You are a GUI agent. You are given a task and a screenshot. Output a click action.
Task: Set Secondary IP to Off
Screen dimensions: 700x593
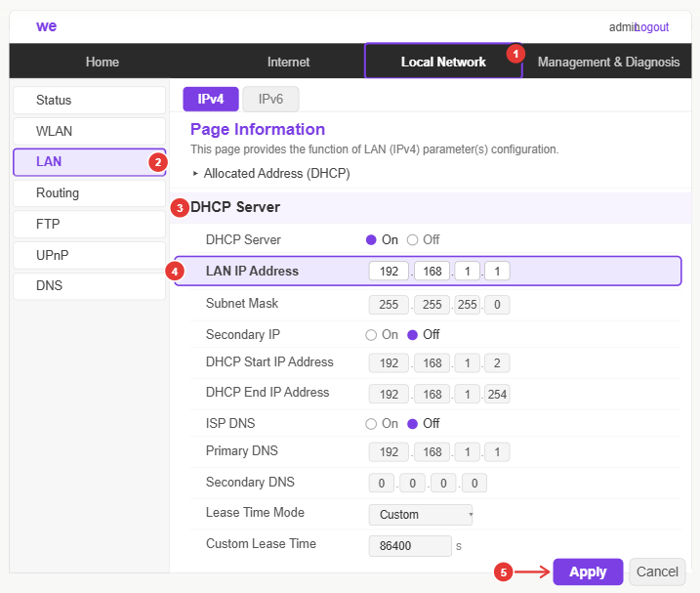[x=413, y=335]
